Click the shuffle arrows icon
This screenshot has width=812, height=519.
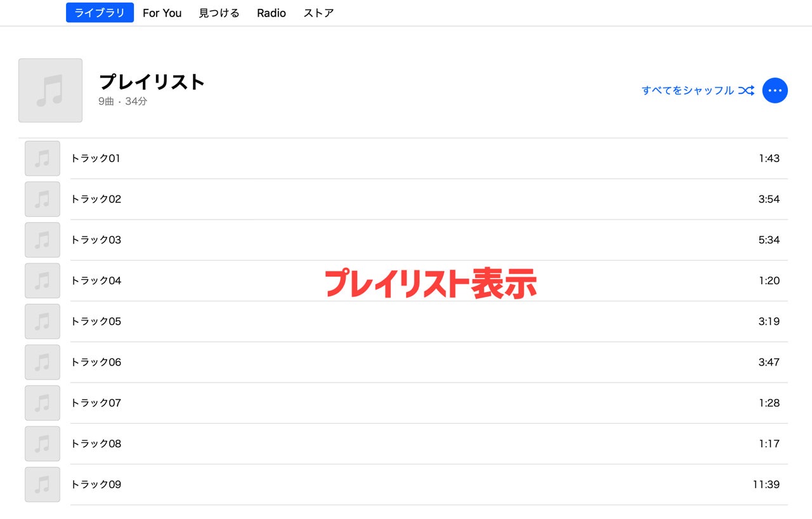click(x=747, y=91)
